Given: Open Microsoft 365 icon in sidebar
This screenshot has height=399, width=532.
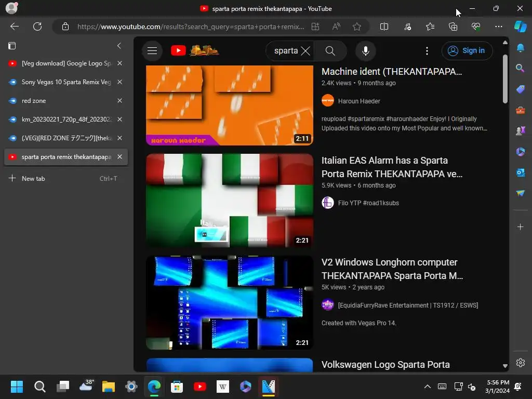Looking at the screenshot, I should 521,152.
